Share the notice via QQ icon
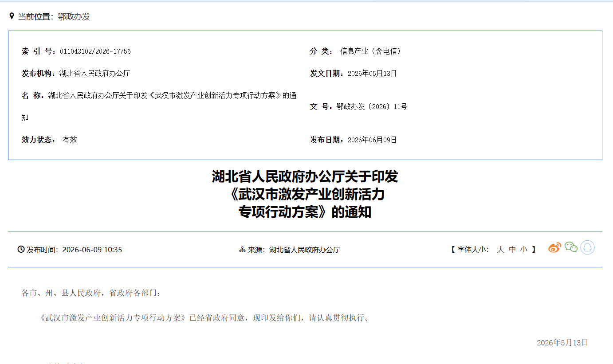 point(587,247)
